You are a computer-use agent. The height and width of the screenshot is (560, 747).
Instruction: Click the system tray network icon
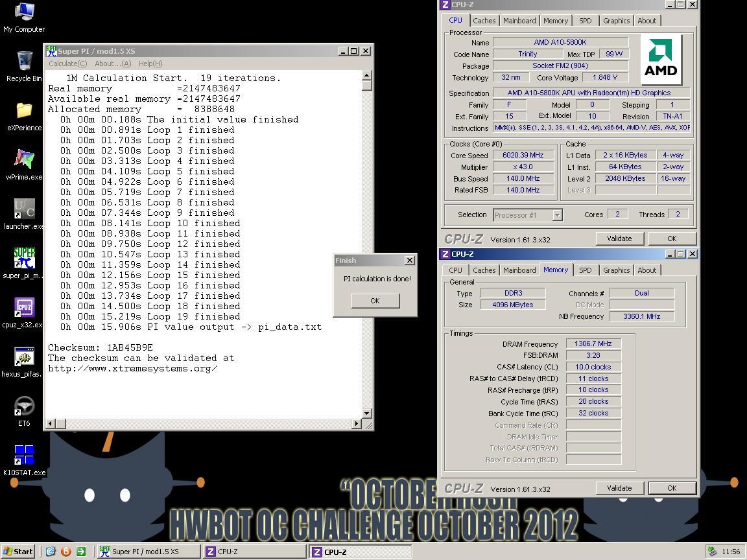(712, 552)
